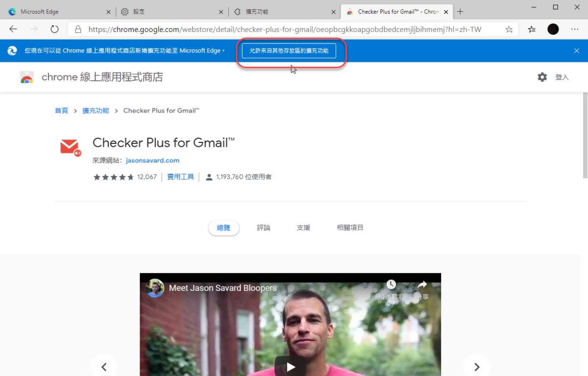Switch to the 擴充功能 browser tab

tap(285, 12)
